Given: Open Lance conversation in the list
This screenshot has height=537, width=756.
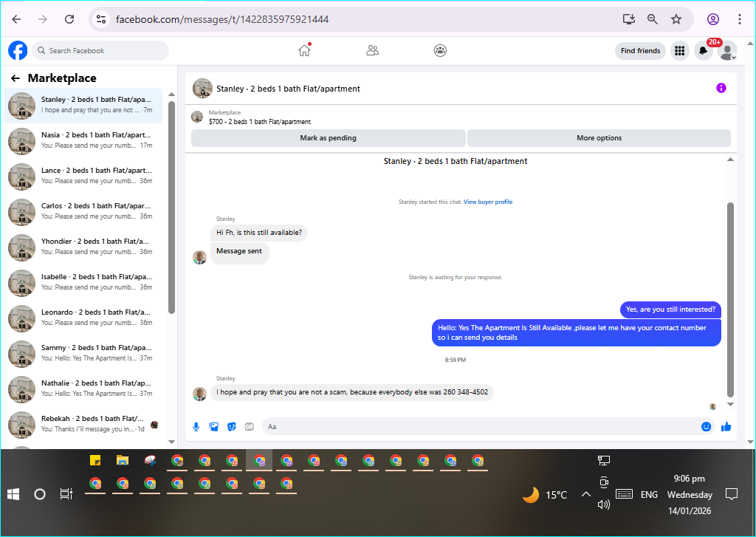Looking at the screenshot, I should click(83, 176).
